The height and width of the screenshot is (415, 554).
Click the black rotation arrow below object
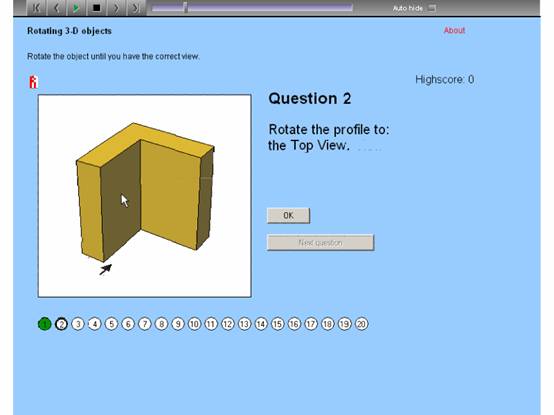(106, 269)
